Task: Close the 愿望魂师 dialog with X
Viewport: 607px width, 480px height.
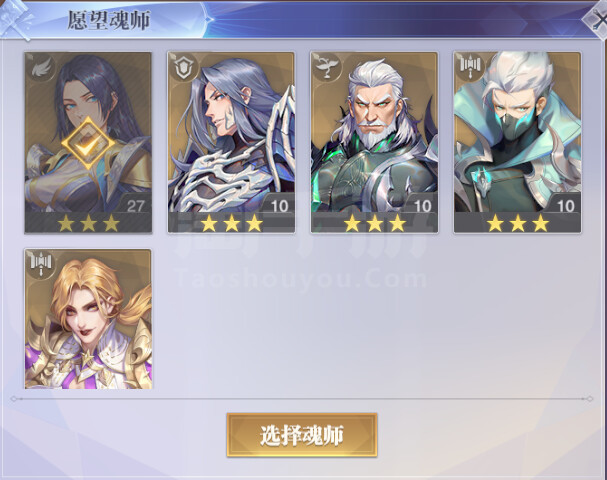Action: tap(597, 21)
